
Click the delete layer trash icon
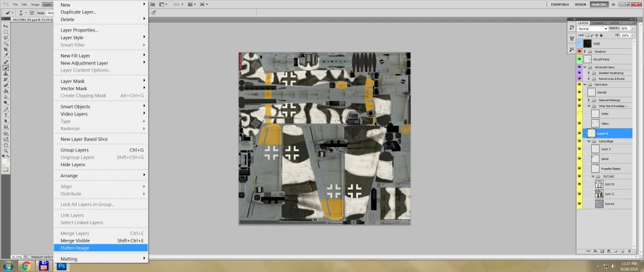coord(629,251)
